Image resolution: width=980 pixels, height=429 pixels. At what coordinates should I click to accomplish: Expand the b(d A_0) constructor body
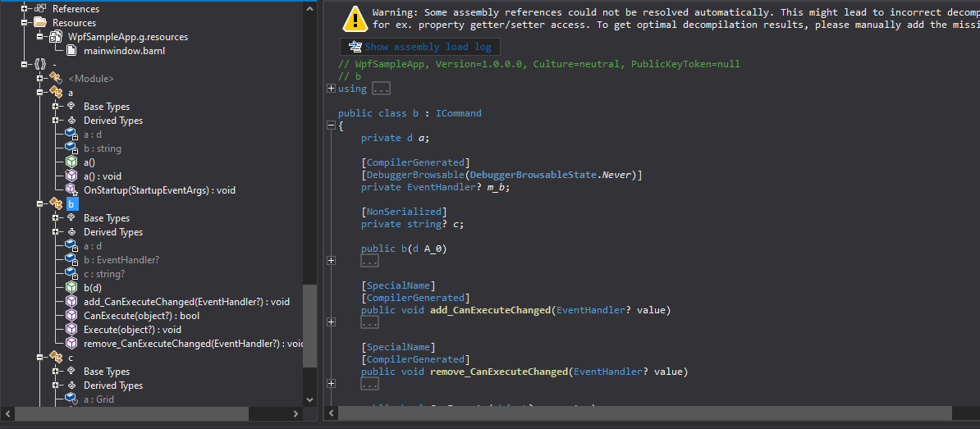point(331,260)
